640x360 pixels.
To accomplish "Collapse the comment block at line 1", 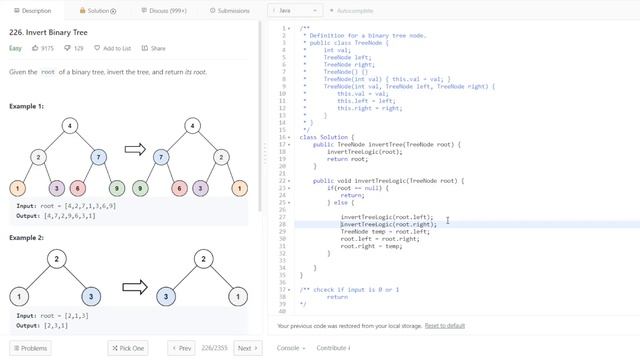I will pyautogui.click(x=289, y=29).
